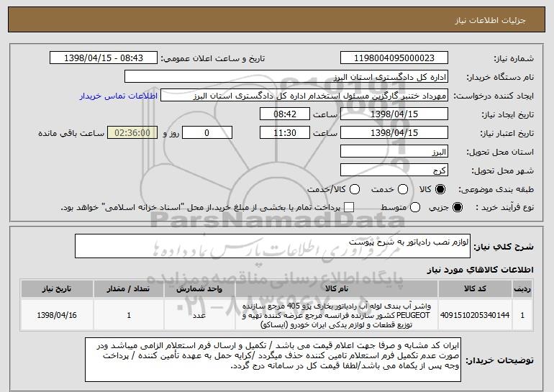The width and height of the screenshot is (554, 392).
Task: Click the validity time field 11:30
Action: click(285, 133)
